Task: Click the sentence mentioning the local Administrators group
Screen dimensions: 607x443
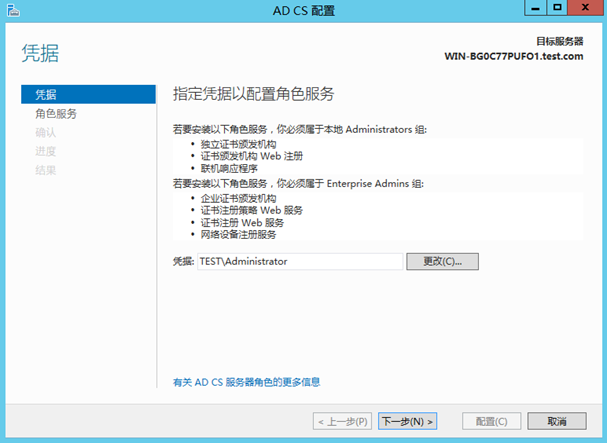Action: (x=300, y=129)
